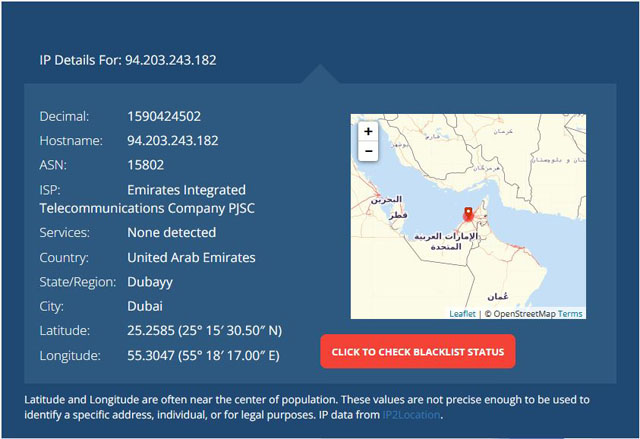Zoom in on the map
640x439 pixels.
click(x=368, y=131)
